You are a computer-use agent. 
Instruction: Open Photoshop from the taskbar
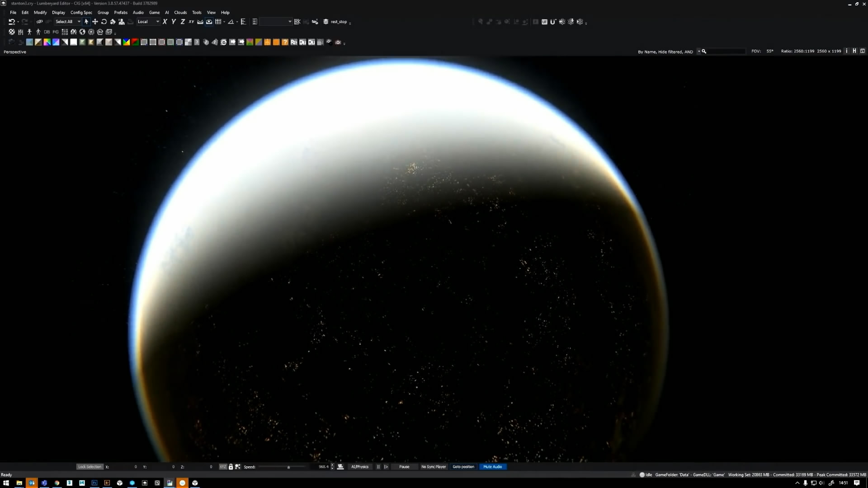point(94,483)
